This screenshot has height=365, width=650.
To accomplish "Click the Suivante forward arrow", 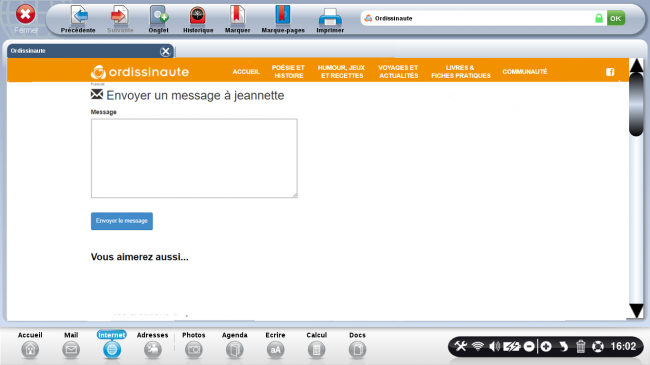I will coord(120,19).
